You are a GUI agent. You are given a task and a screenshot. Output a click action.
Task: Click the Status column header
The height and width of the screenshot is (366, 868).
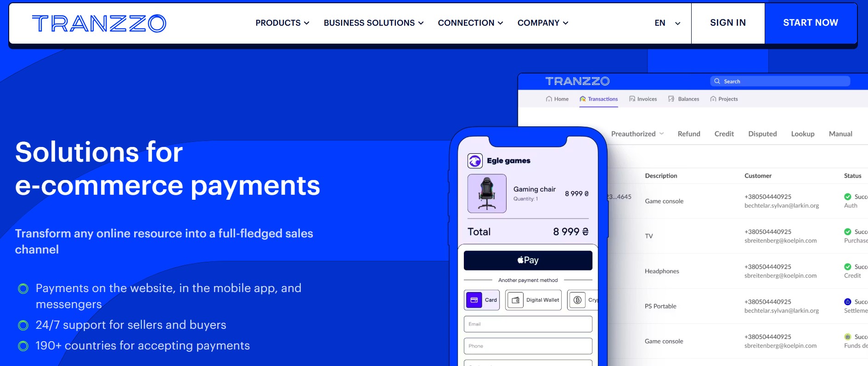[x=852, y=175]
